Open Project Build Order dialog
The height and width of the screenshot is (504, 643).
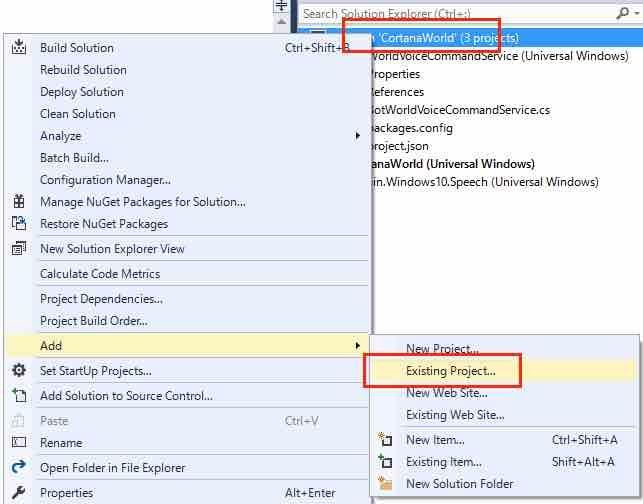[187, 321]
